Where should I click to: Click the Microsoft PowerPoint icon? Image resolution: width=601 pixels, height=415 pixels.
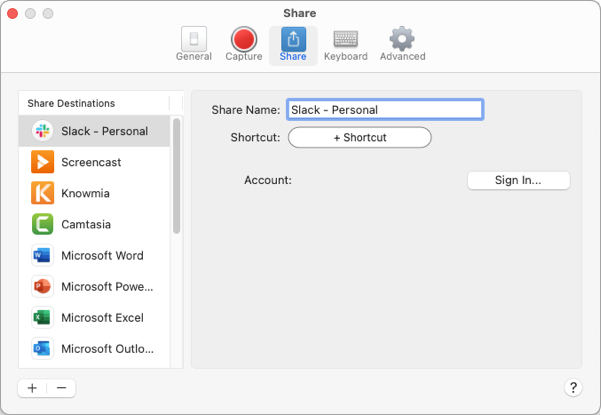[43, 286]
